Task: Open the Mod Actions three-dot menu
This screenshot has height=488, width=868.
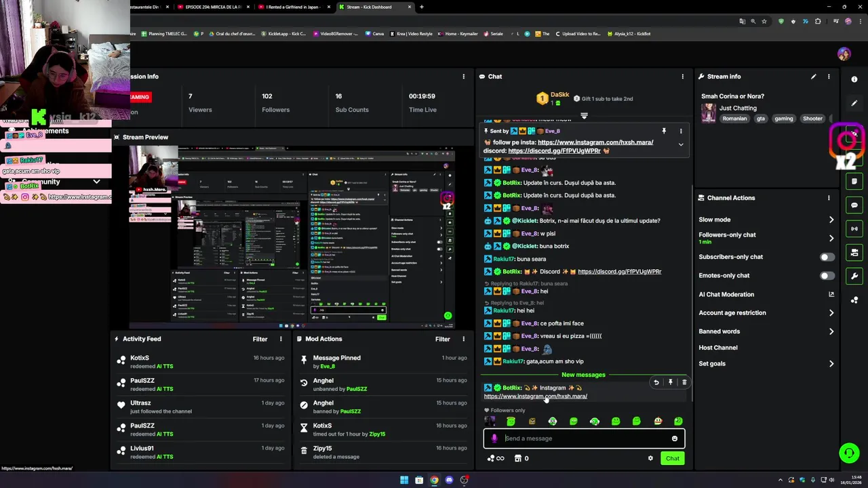Action: point(464,339)
